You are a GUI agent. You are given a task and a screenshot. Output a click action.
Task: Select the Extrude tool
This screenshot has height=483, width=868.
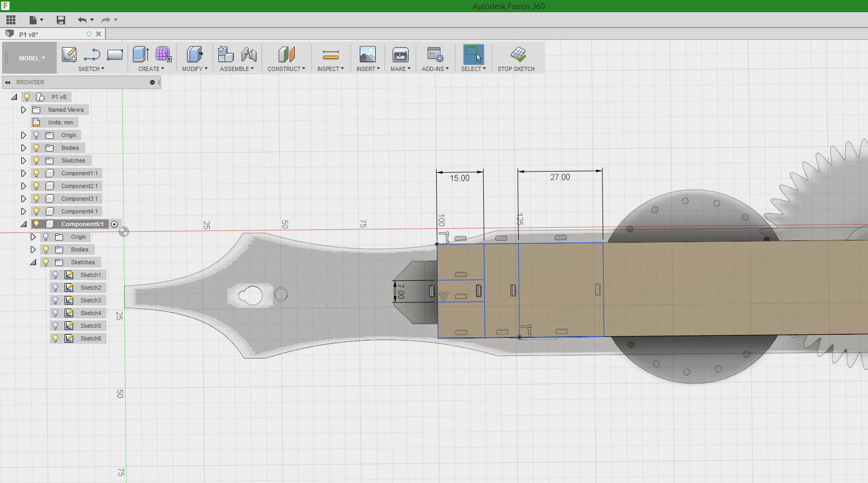(140, 54)
